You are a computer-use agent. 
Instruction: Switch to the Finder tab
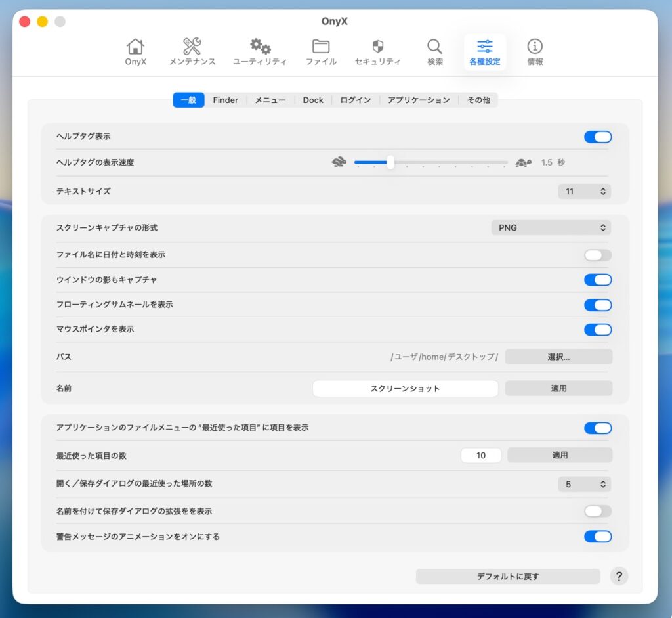[x=225, y=100]
